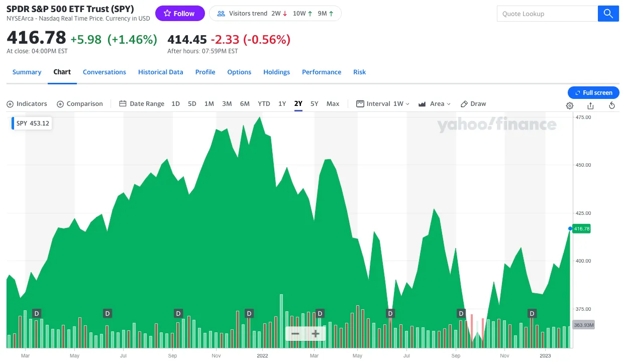Click the SPY 453.12 legend label
Viewport: 623px width, 364px height.
(33, 123)
